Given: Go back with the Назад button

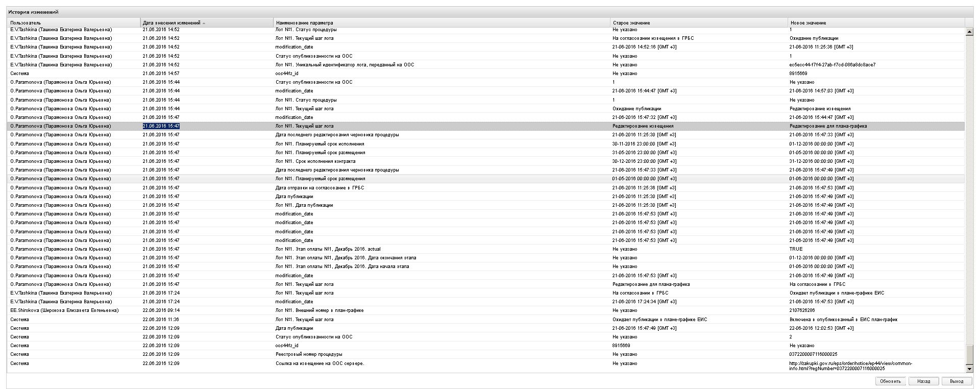Looking at the screenshot, I should [x=923, y=381].
